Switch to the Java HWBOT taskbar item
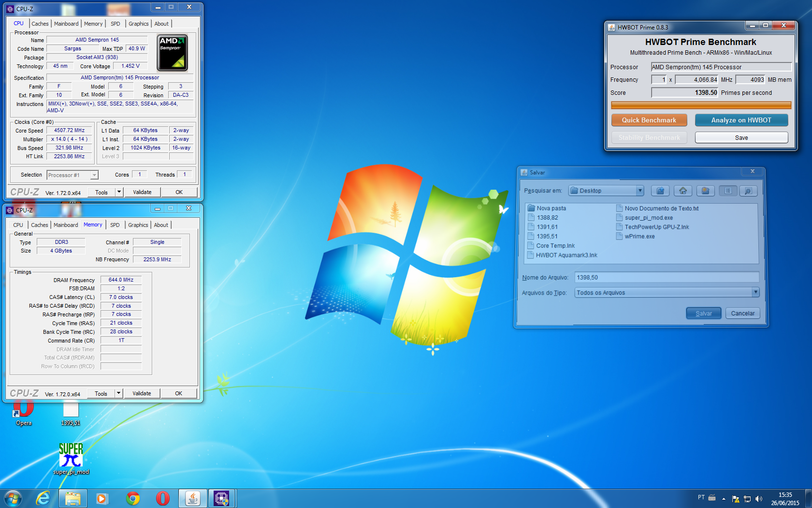Viewport: 812px width, 508px height. point(192,498)
